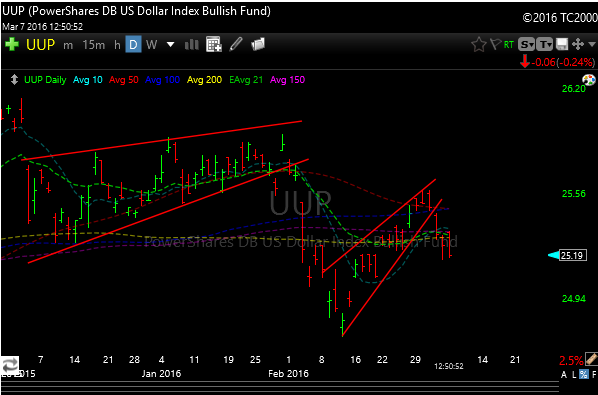Viewport: 598px width, 395px height.
Task: Click the green RT real-time indicator
Action: coord(509,45)
